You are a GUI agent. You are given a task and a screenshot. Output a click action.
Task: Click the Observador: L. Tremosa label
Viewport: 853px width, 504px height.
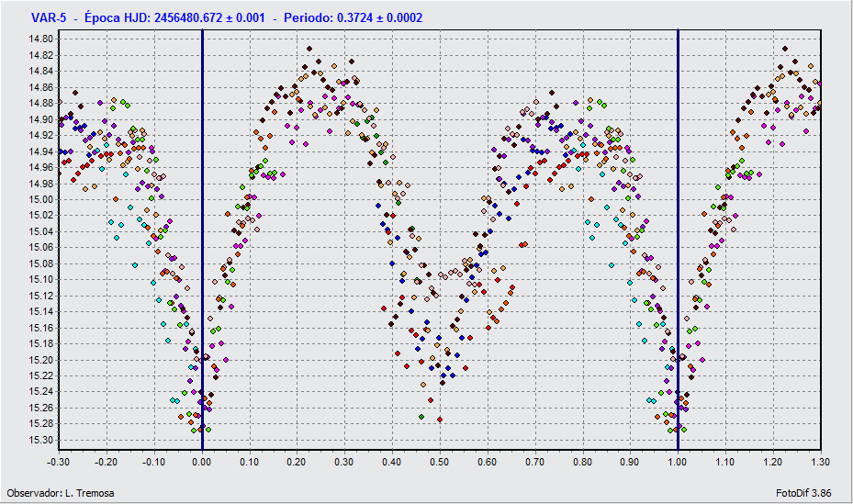click(61, 493)
